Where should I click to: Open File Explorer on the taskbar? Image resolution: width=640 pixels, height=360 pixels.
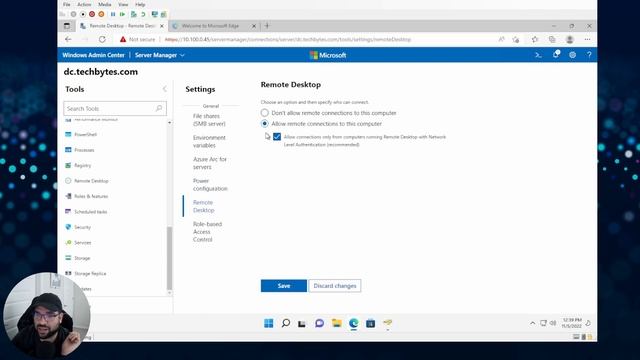pyautogui.click(x=336, y=323)
